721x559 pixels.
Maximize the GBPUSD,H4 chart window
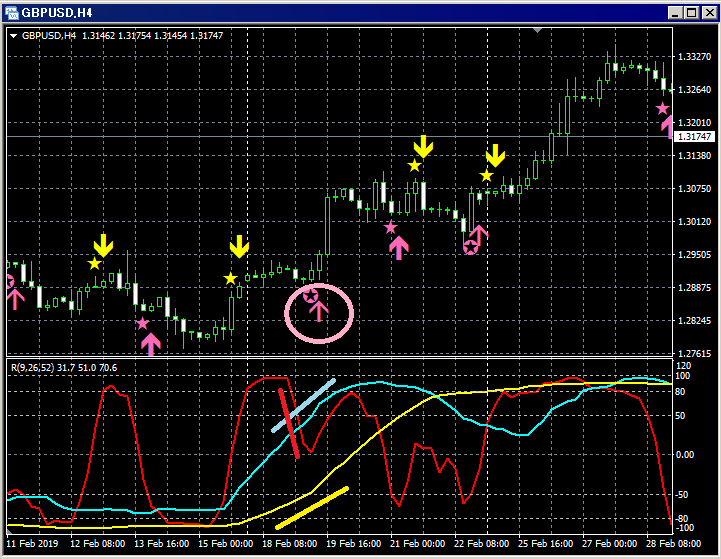[692, 12]
